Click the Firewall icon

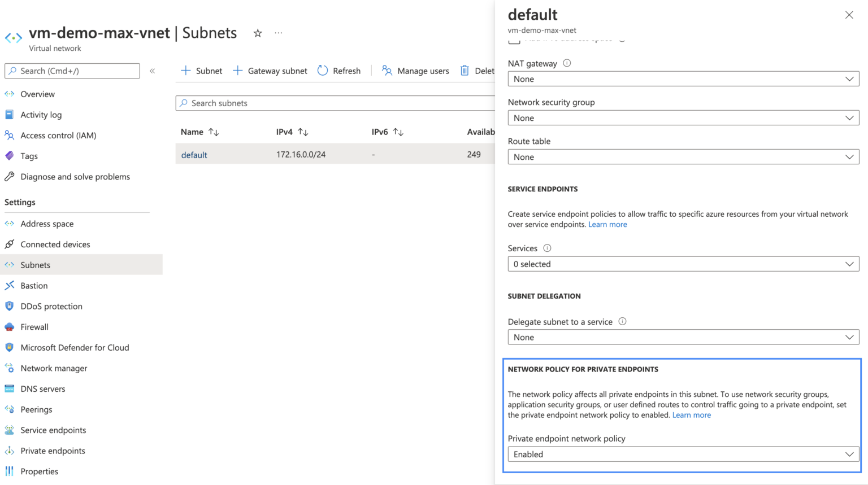click(10, 327)
